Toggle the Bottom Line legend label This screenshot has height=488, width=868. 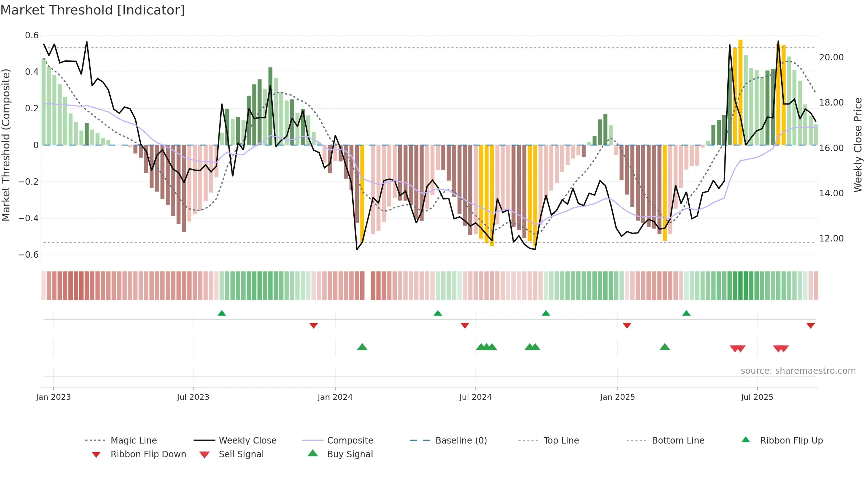coord(678,440)
